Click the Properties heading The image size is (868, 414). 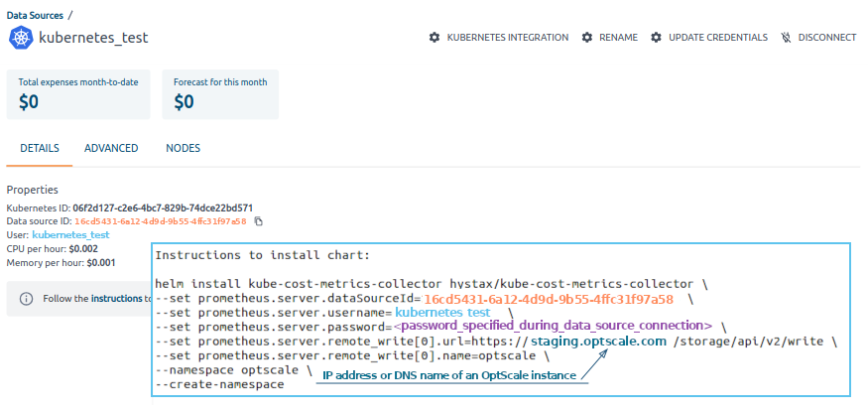(x=32, y=190)
